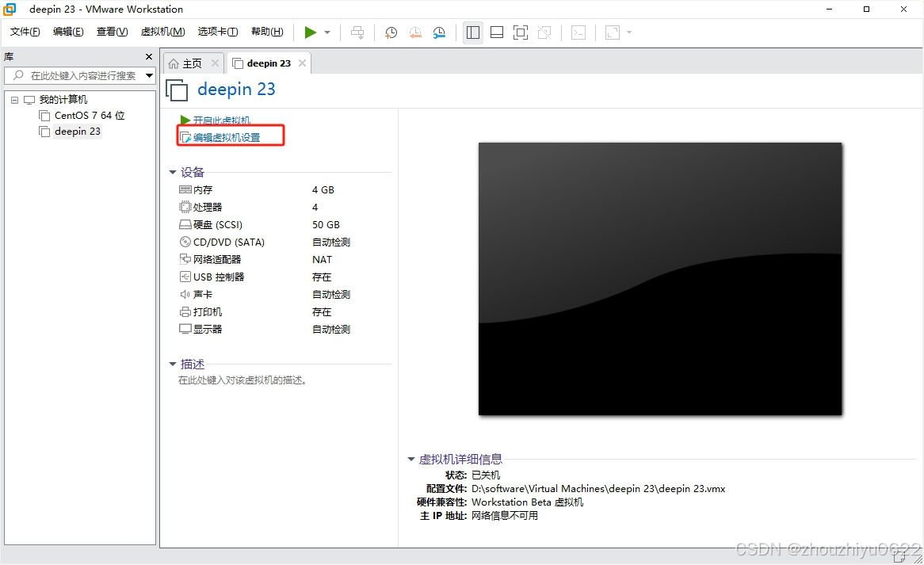The image size is (924, 565).
Task: Open the 内存 device entry
Action: (203, 189)
